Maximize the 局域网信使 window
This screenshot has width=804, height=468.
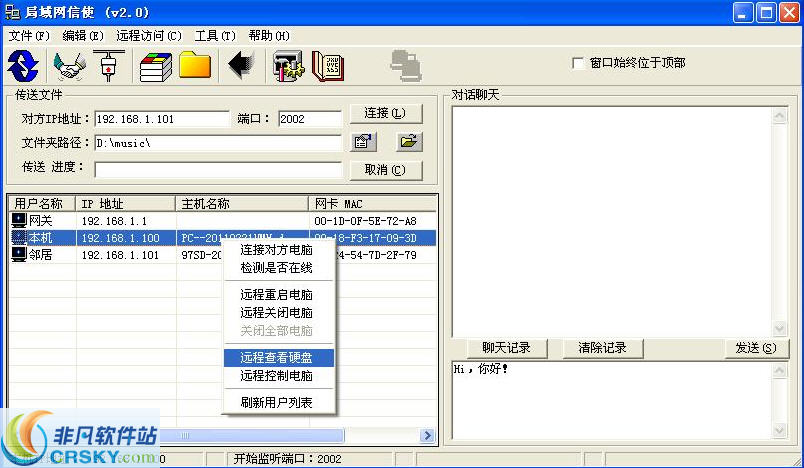766,13
